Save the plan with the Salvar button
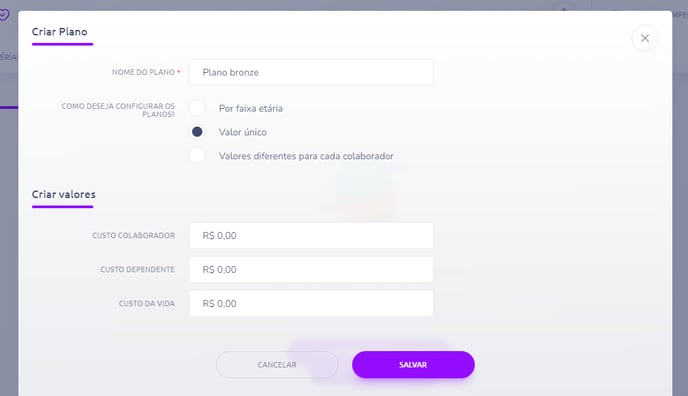This screenshot has height=396, width=688. click(413, 364)
